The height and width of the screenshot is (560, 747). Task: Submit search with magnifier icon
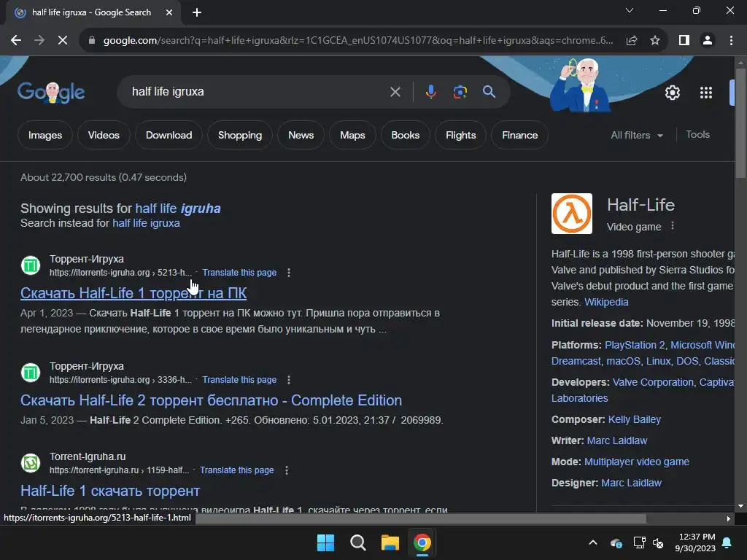[489, 92]
